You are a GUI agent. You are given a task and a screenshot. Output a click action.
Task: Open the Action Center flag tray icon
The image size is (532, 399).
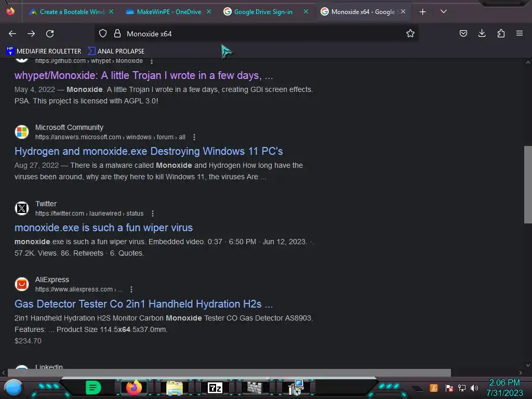tap(449, 388)
